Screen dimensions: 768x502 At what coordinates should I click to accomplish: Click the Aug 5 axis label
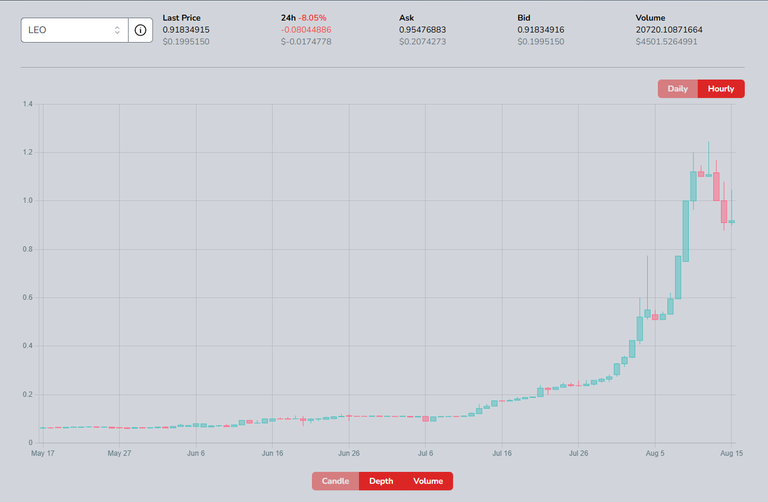tap(655, 453)
